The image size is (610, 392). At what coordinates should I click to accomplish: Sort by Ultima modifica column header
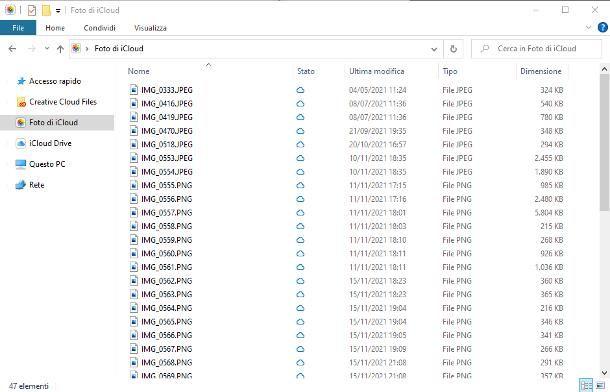tap(377, 71)
